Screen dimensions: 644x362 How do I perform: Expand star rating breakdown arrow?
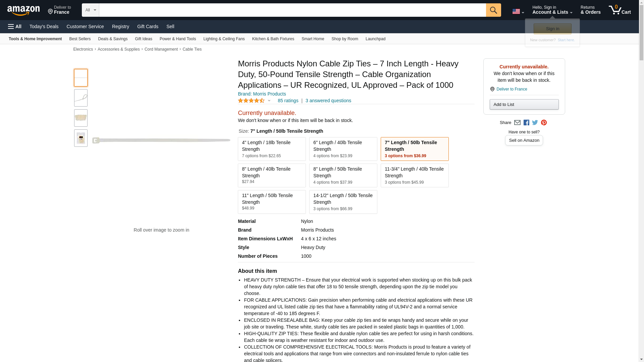tap(269, 101)
